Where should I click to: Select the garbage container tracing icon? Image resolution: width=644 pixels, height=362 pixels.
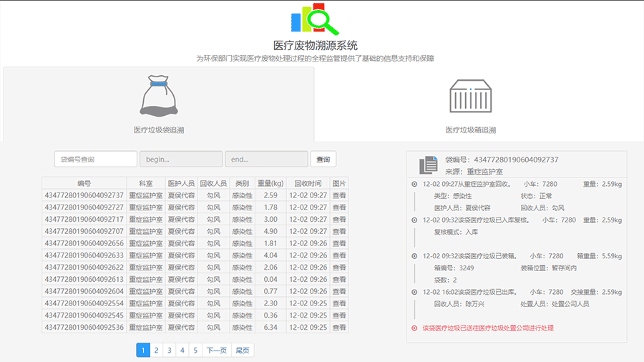470,97
